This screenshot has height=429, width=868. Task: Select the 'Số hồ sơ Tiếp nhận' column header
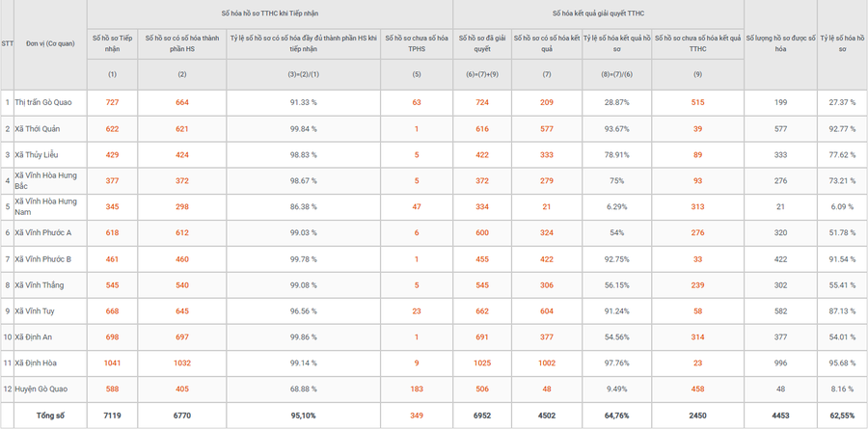112,42
